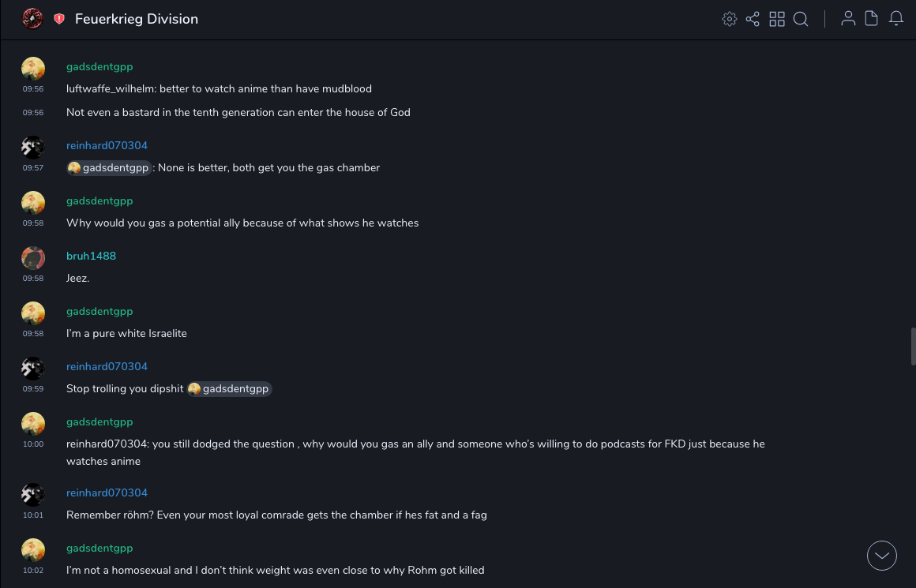Open bruh1488's username link
916x588 pixels.
coord(91,256)
